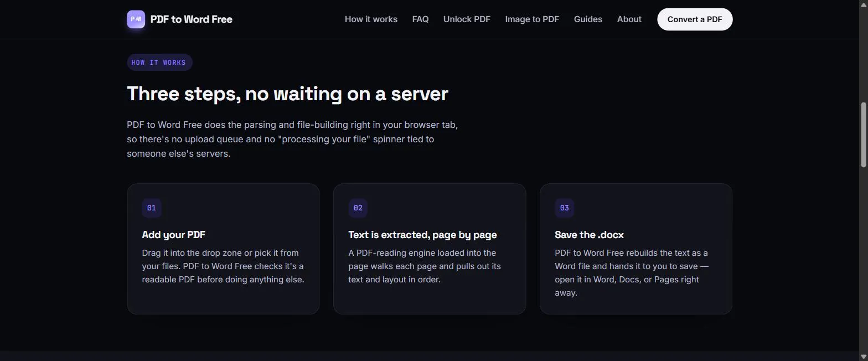Screen dimensions: 868x361
Task: Go to How it works section
Action: coord(371,19)
